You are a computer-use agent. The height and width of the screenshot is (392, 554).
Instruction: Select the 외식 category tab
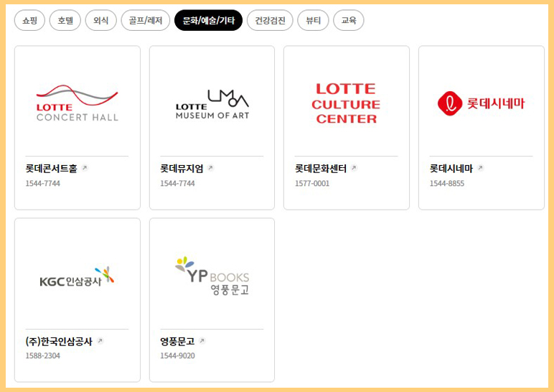click(x=100, y=21)
